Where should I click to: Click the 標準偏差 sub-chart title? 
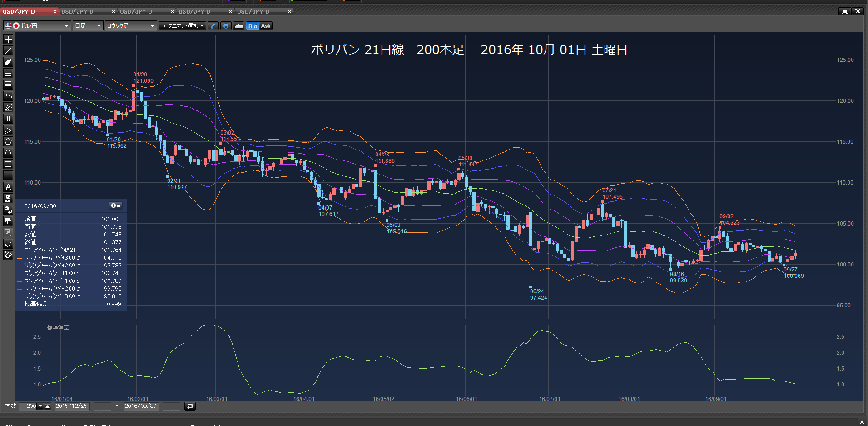tap(58, 327)
